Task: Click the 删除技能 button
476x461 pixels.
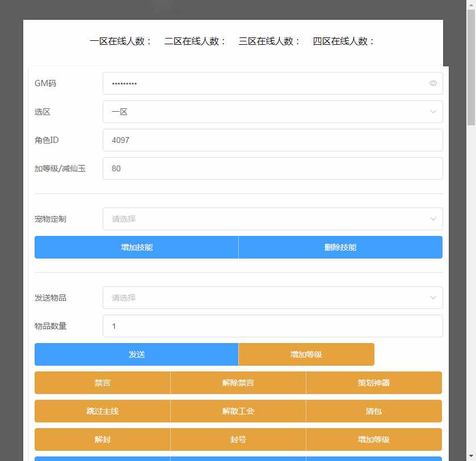Action: [340, 247]
